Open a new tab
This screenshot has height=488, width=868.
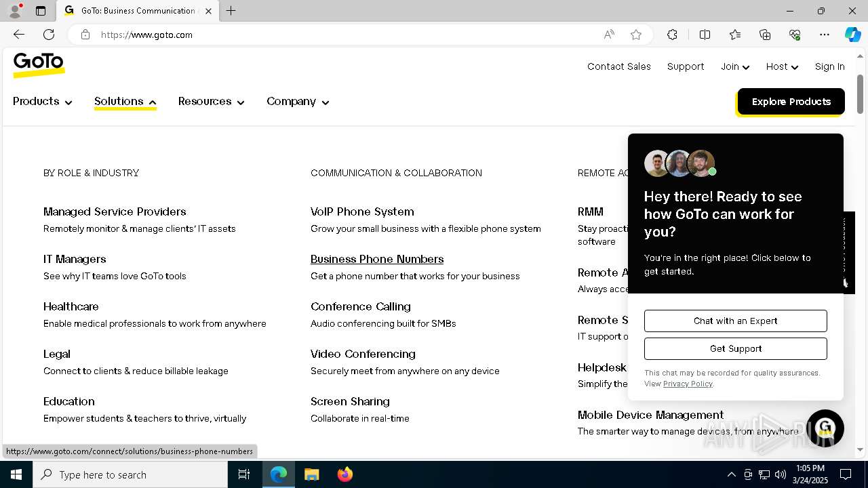[231, 11]
